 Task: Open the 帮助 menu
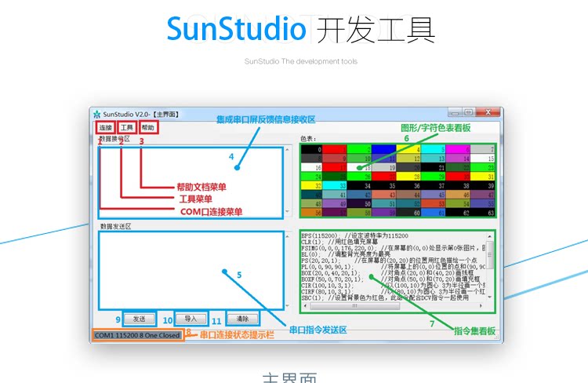[x=148, y=128]
